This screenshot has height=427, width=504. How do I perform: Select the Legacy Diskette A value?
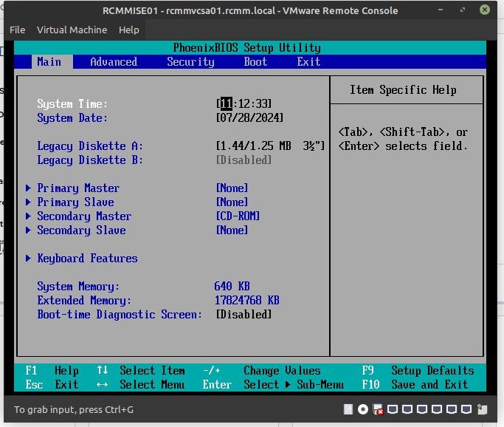click(270, 146)
